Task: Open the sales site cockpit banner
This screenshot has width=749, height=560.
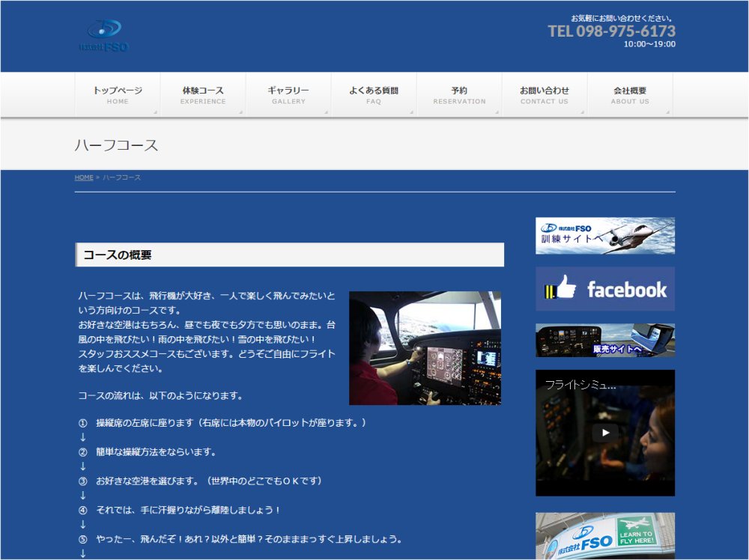Action: [x=605, y=340]
